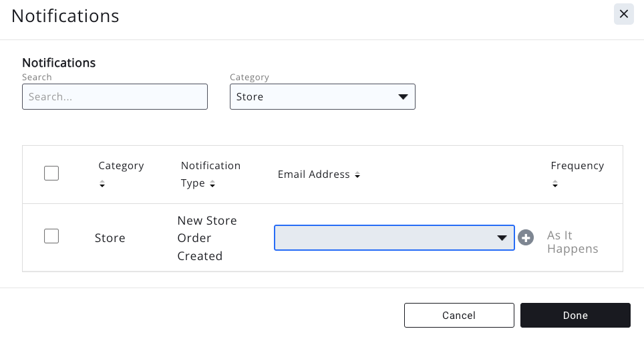Expand the Email Address dropdown in Store row

(394, 238)
